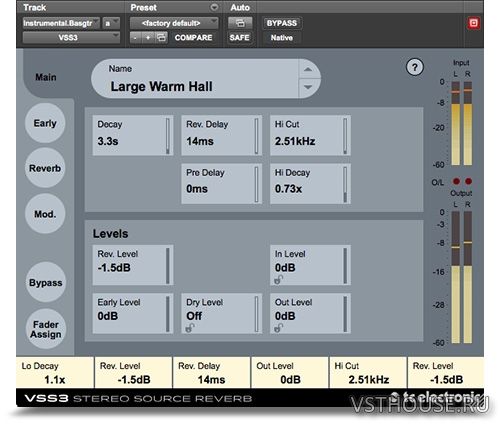Screen dimensions: 500x427
Task: Adjust the Hi Cut 2.51kHz fader
Action: pos(345,136)
